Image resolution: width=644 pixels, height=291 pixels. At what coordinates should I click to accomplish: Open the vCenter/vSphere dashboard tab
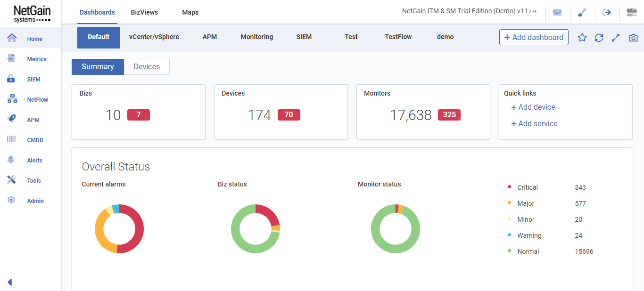154,37
